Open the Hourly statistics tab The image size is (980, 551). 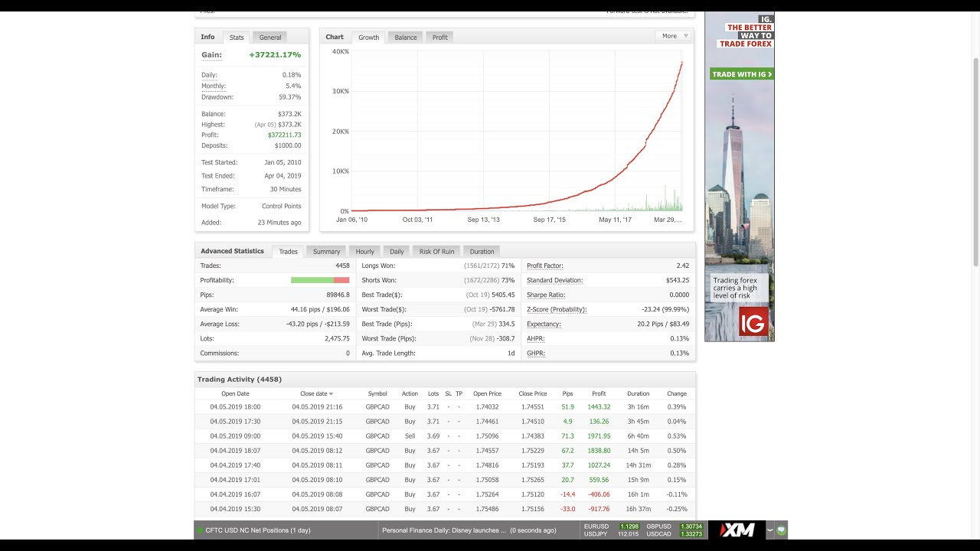(365, 252)
